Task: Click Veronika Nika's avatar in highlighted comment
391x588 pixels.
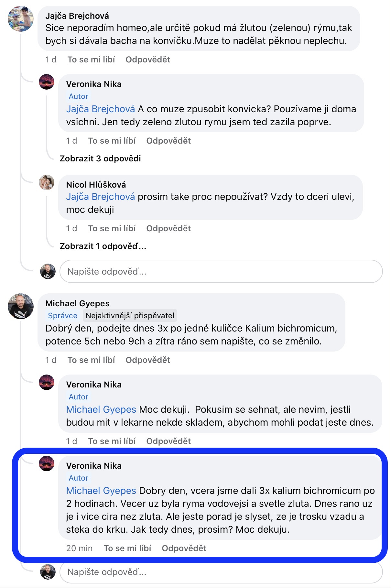Action: point(47,463)
